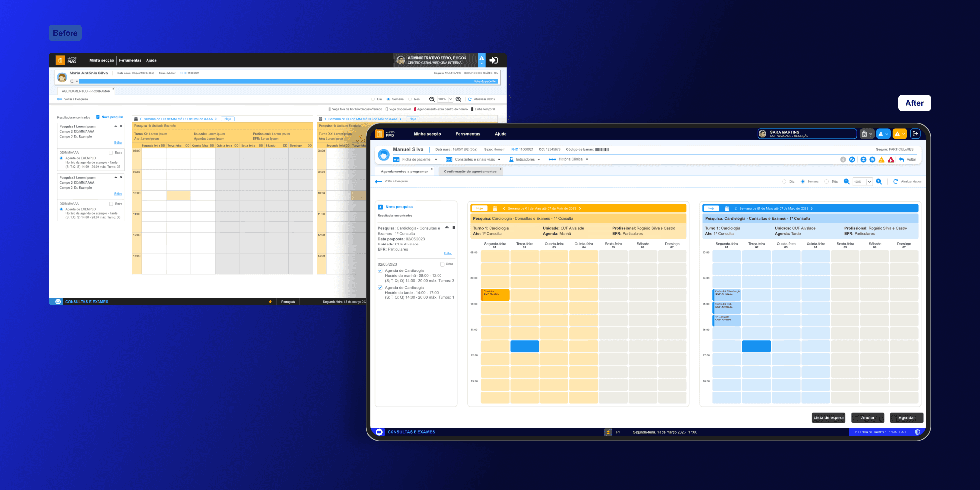Click the Editar link under Pesquisa Cardiologia
Viewport: 980px width, 490px height.
click(x=448, y=253)
